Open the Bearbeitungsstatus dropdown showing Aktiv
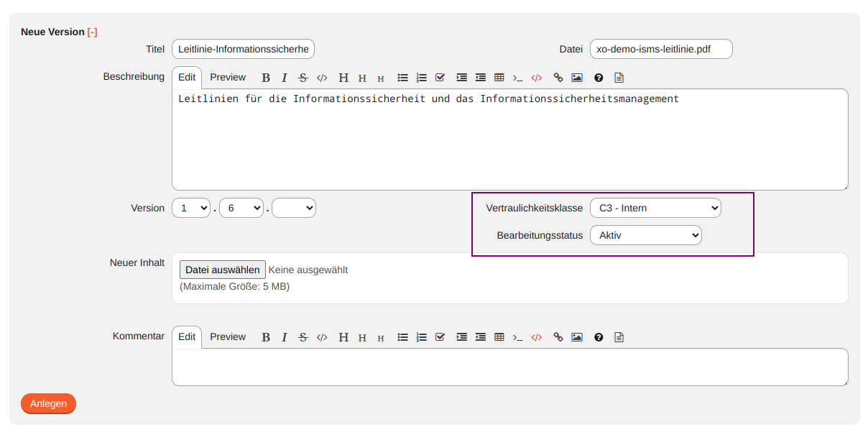 pos(645,234)
